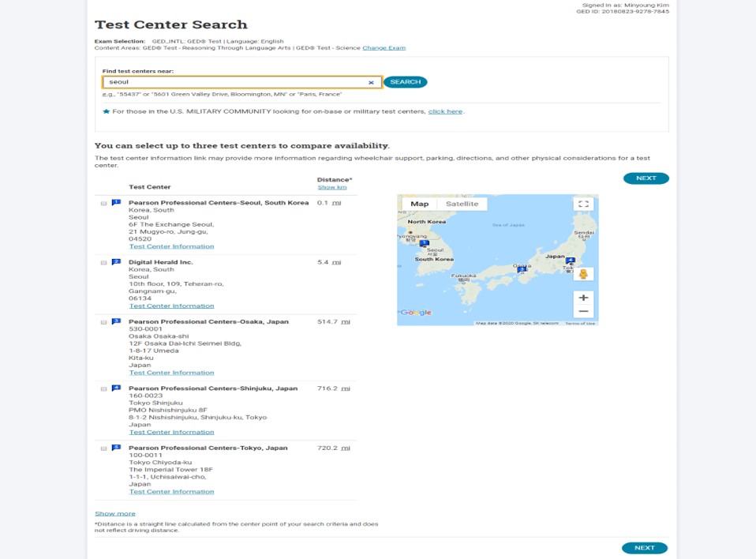Viewport: 756px width, 559px height.
Task: Click the Google logo on the map
Action: click(x=416, y=313)
